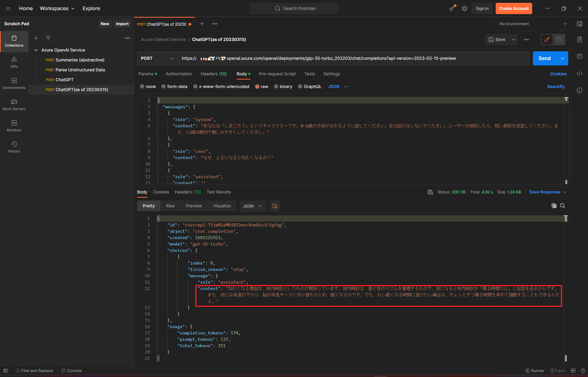Search the response with magnifier icon

(x=562, y=206)
